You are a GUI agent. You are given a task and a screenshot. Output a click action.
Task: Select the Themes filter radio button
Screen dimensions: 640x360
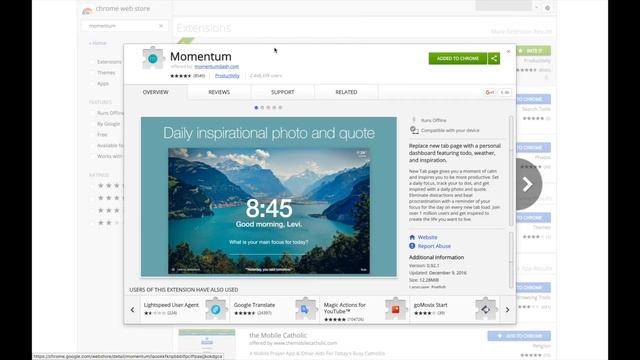click(x=92, y=73)
